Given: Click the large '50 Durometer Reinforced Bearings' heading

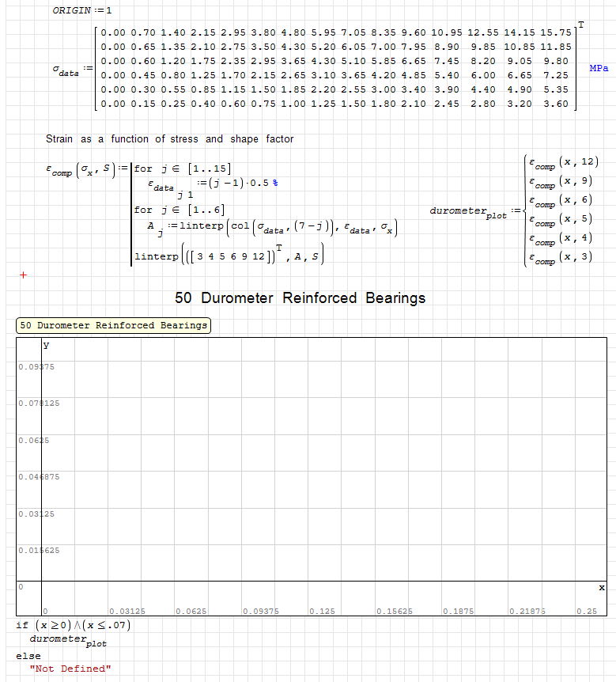Looking at the screenshot, I should coord(300,298).
